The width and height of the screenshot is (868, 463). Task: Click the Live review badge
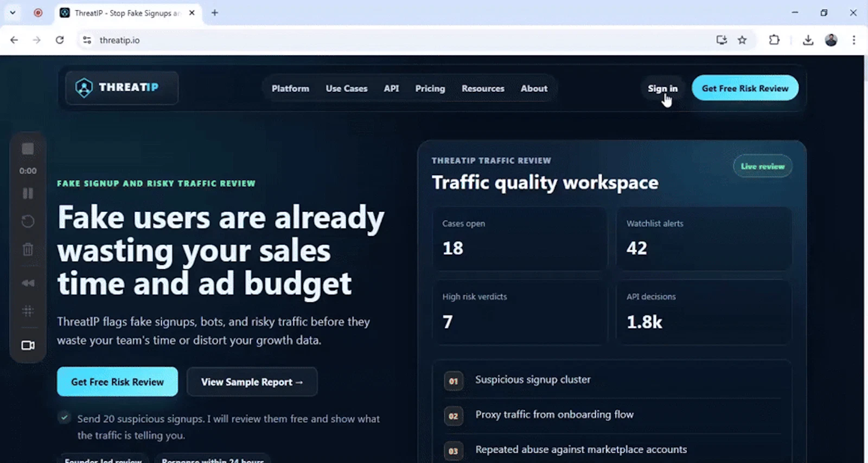coord(763,166)
